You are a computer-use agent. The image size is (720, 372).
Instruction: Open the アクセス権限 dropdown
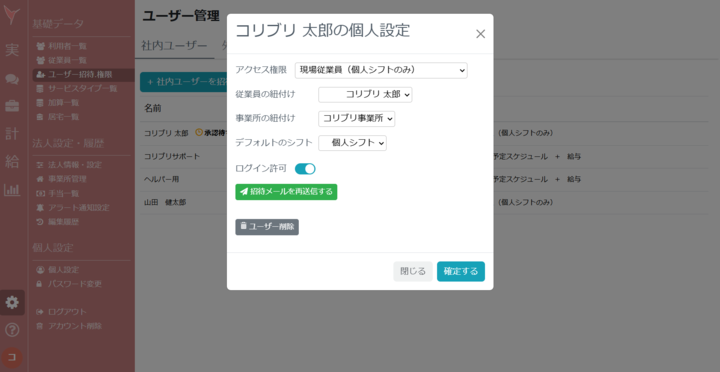coord(381,70)
